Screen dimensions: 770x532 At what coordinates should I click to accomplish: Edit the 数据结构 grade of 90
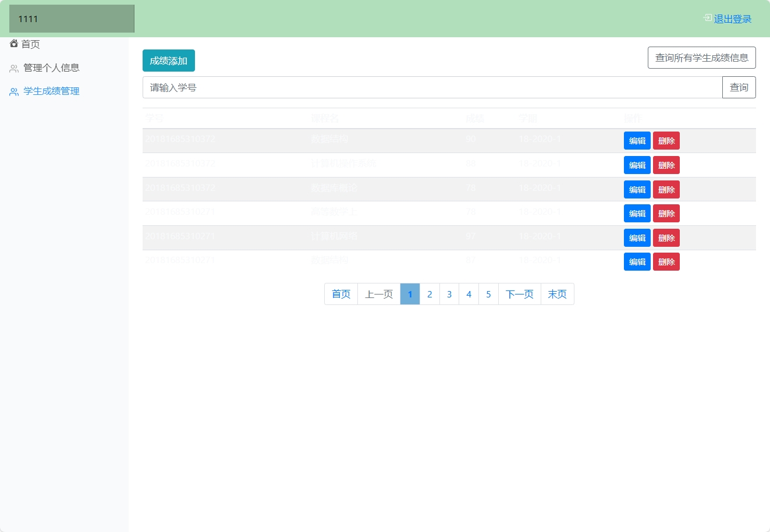pos(637,140)
